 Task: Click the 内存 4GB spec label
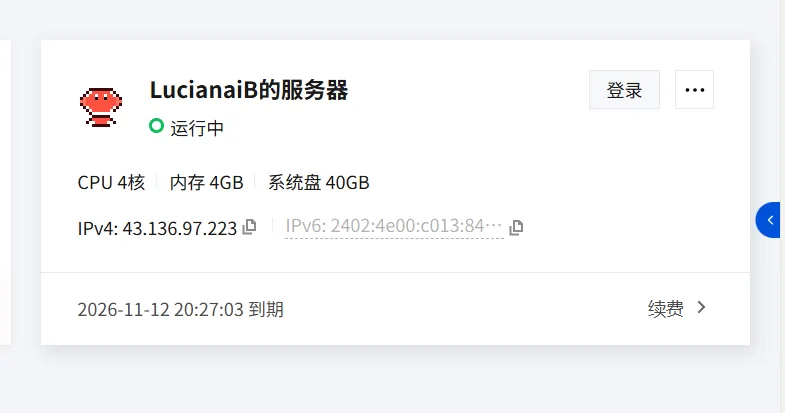click(x=206, y=183)
